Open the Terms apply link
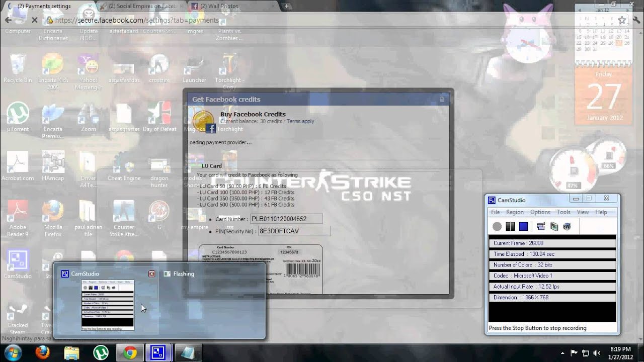Screen dimensions: 644x362 tap(300, 121)
